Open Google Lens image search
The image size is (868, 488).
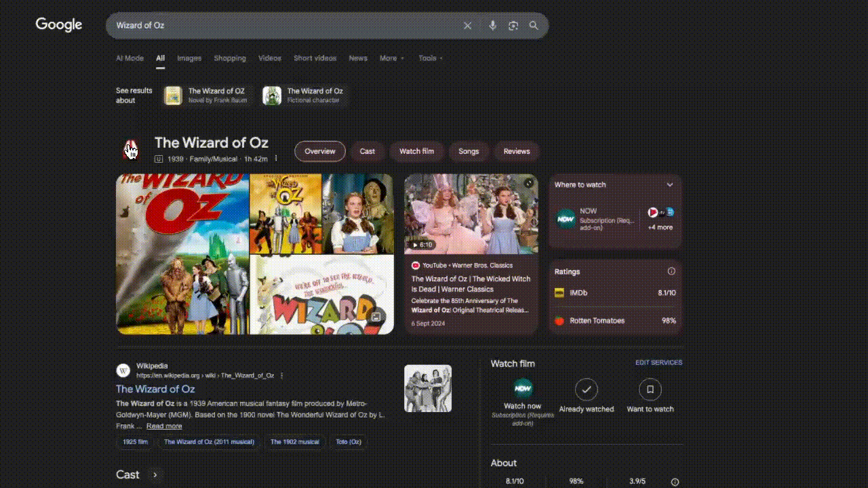pyautogui.click(x=513, y=25)
